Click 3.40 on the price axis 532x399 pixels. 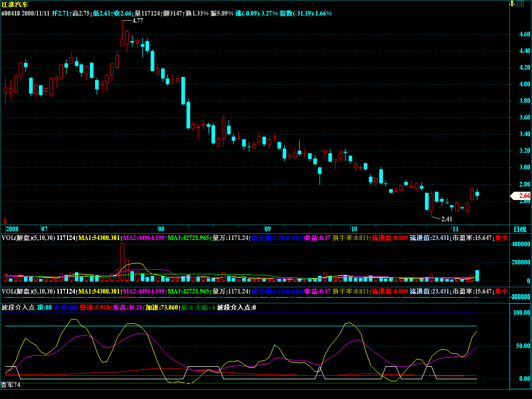(525, 134)
